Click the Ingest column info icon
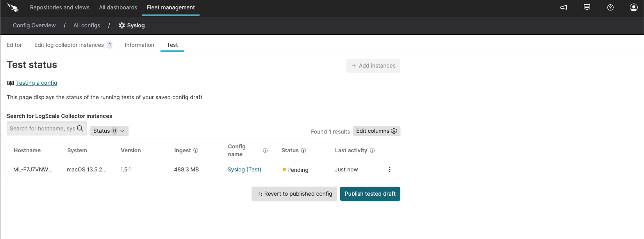This screenshot has width=644, height=239. 196,150
